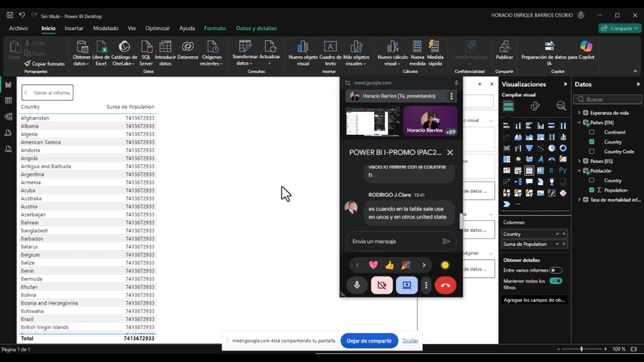Select the donut chart visualization
The width and height of the screenshot is (644, 362).
point(563,148)
